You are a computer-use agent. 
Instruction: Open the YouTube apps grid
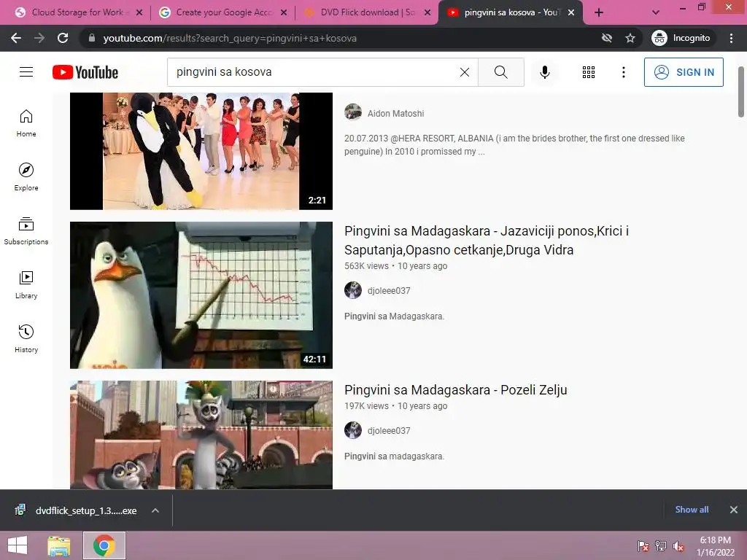589,72
